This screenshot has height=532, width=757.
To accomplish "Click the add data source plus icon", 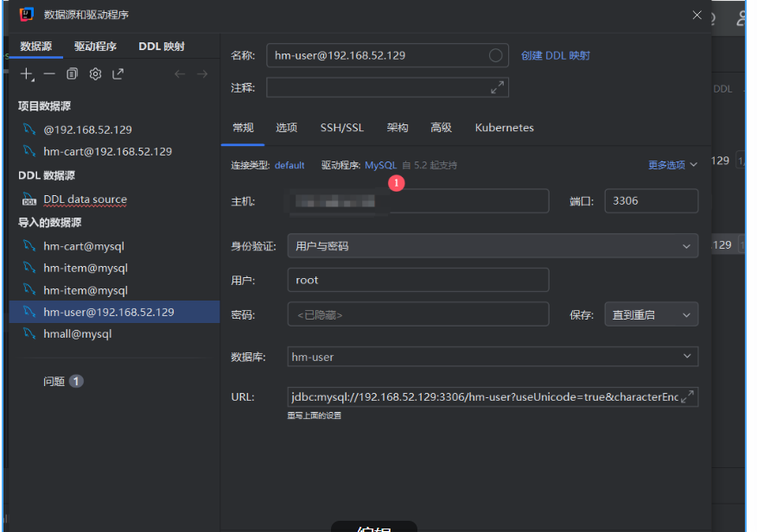I will point(27,74).
